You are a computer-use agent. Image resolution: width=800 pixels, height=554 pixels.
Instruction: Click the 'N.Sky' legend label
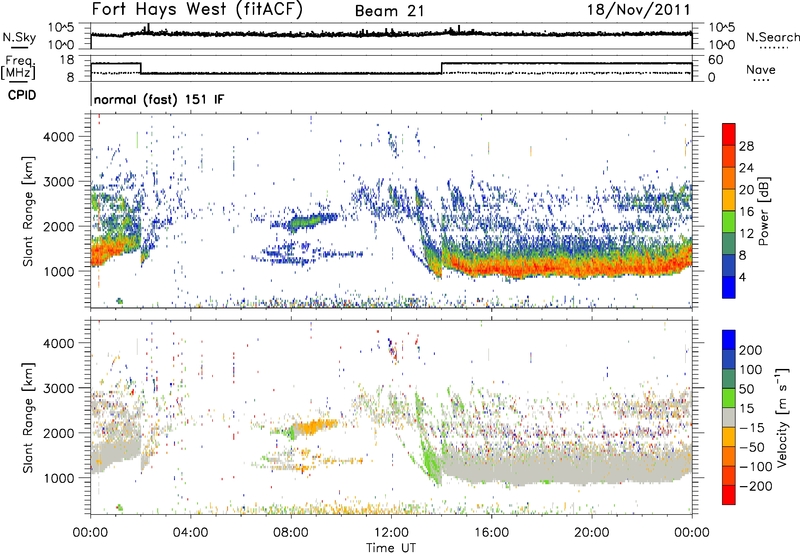pos(19,37)
